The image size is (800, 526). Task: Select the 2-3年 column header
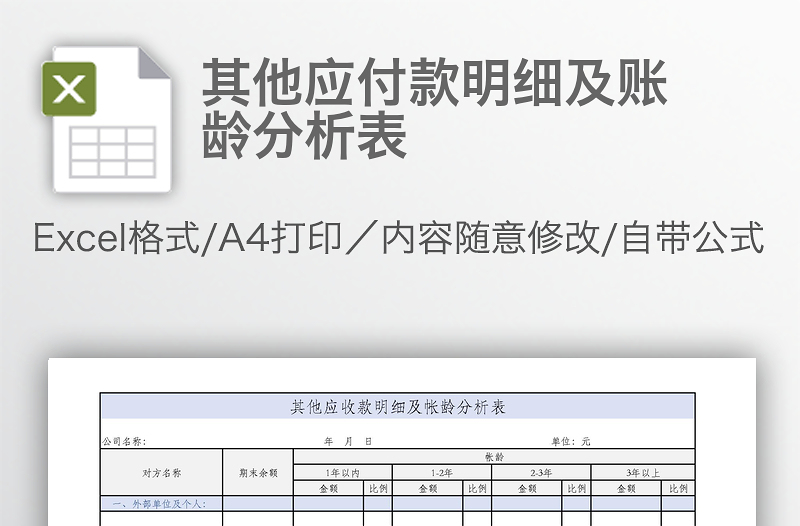click(541, 473)
